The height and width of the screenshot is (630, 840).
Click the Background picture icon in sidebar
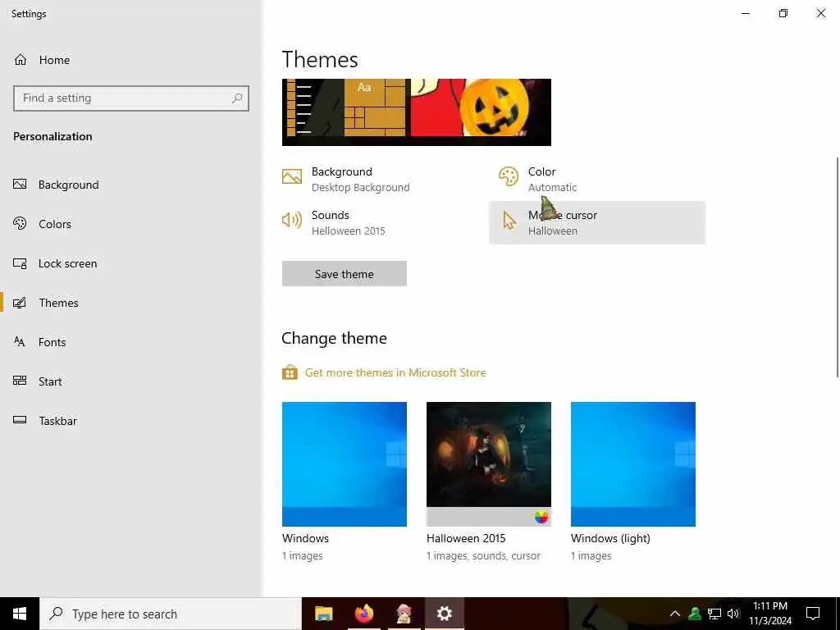(x=20, y=185)
